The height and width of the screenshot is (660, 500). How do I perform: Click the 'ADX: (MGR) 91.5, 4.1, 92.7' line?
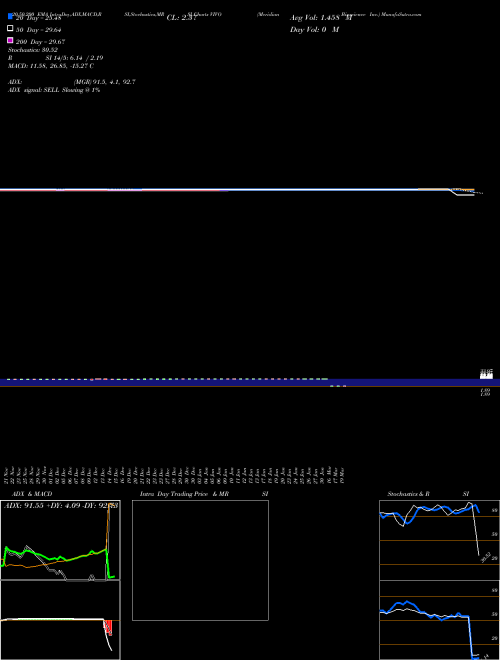click(72, 82)
